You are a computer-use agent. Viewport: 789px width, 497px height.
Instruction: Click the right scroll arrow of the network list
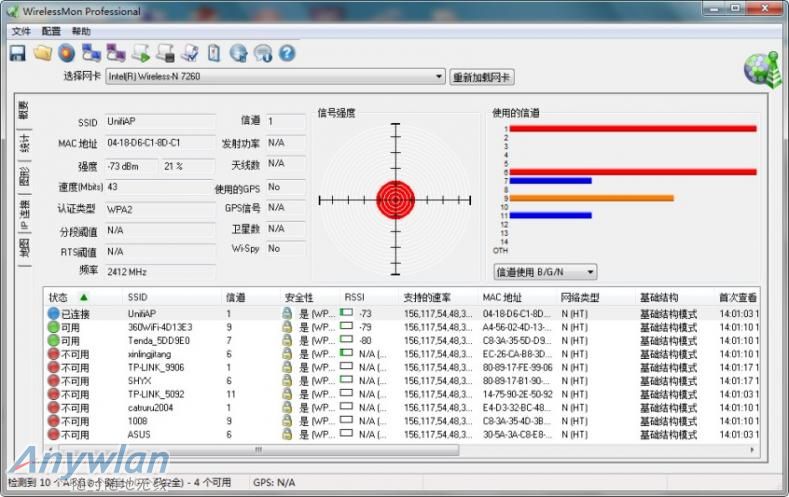[752, 449]
